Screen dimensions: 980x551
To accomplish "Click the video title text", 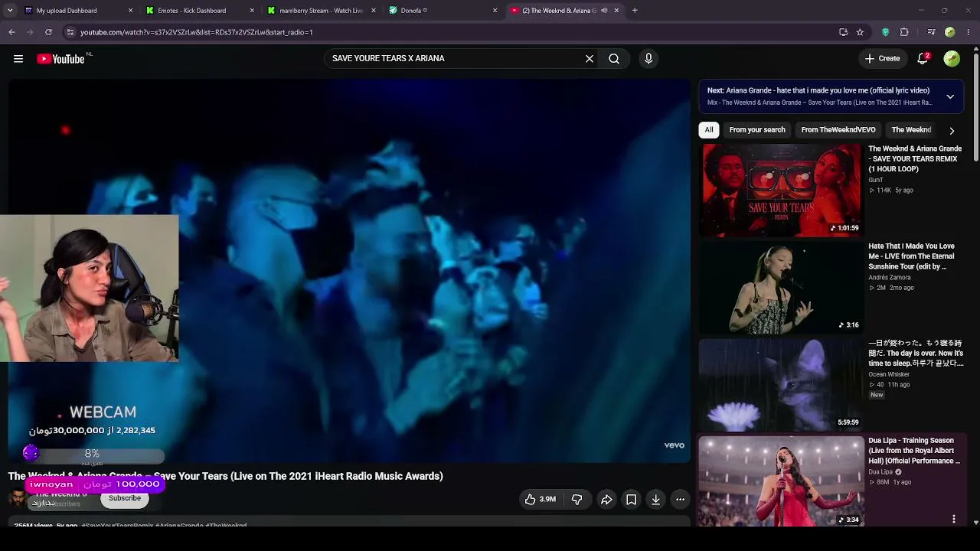I will pos(226,476).
